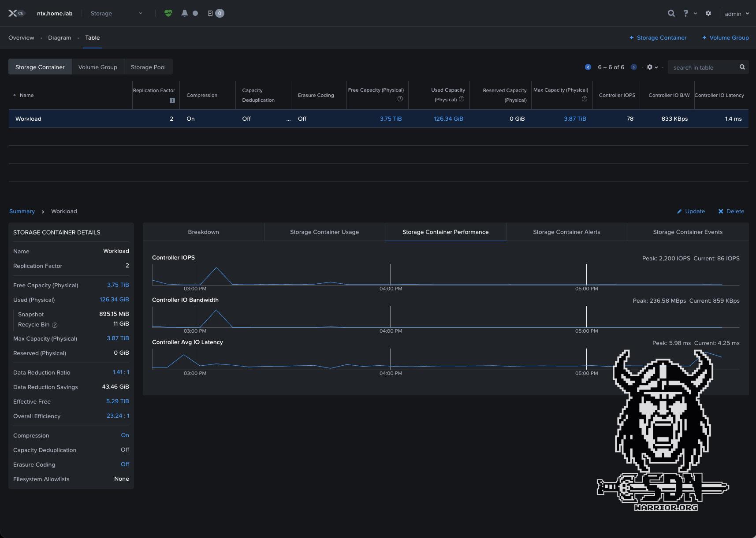Open the tasks clipboard icon
Image resolution: width=756 pixels, height=538 pixels.
(x=210, y=13)
